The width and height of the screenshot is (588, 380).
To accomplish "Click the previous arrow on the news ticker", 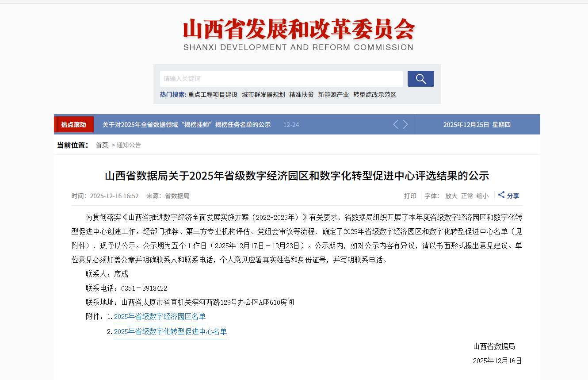I will (395, 124).
